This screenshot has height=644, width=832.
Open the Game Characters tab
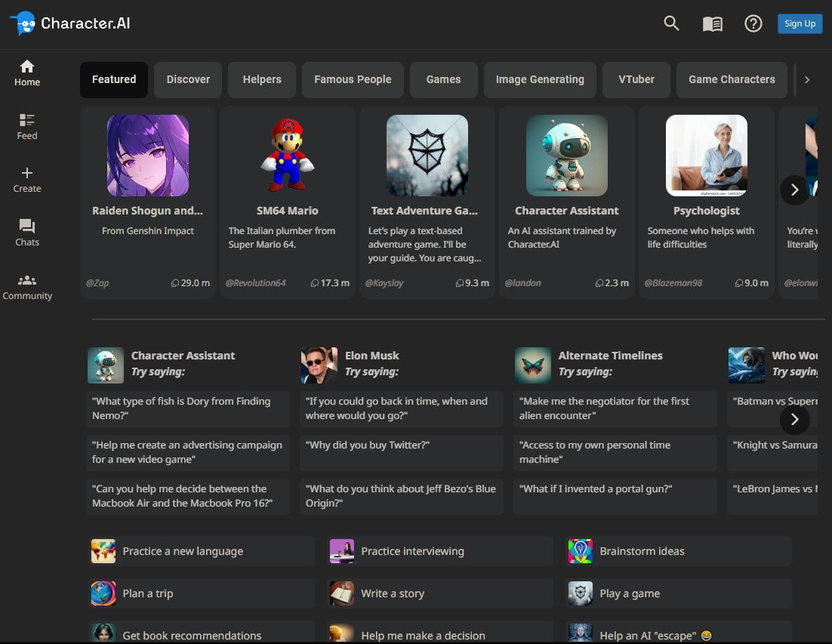tap(732, 79)
